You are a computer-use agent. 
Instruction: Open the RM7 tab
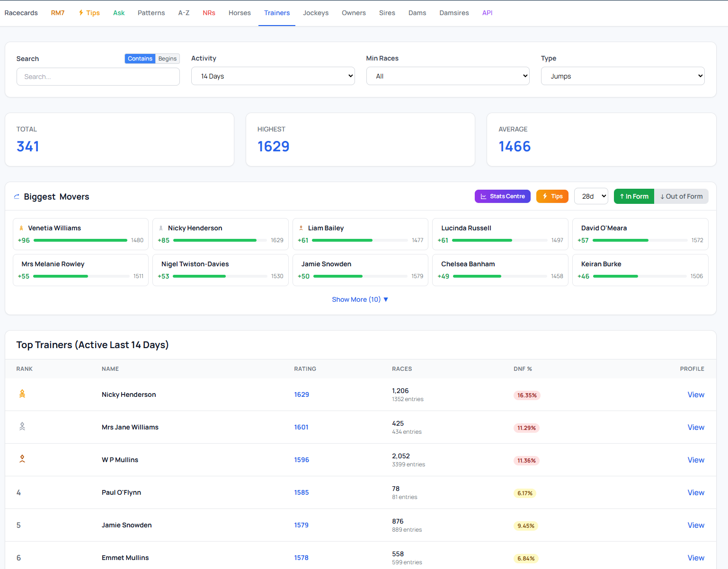58,13
